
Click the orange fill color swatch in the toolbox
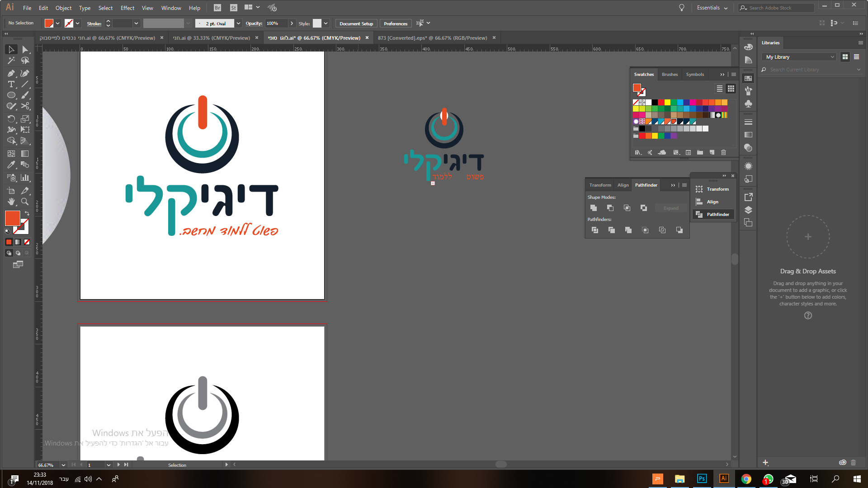(x=12, y=218)
